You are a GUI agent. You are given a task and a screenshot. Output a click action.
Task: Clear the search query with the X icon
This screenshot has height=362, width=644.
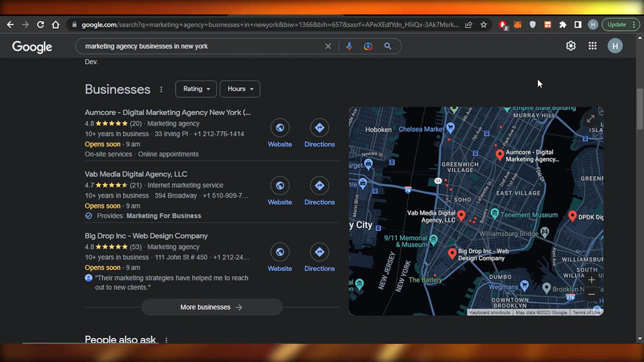coord(328,46)
